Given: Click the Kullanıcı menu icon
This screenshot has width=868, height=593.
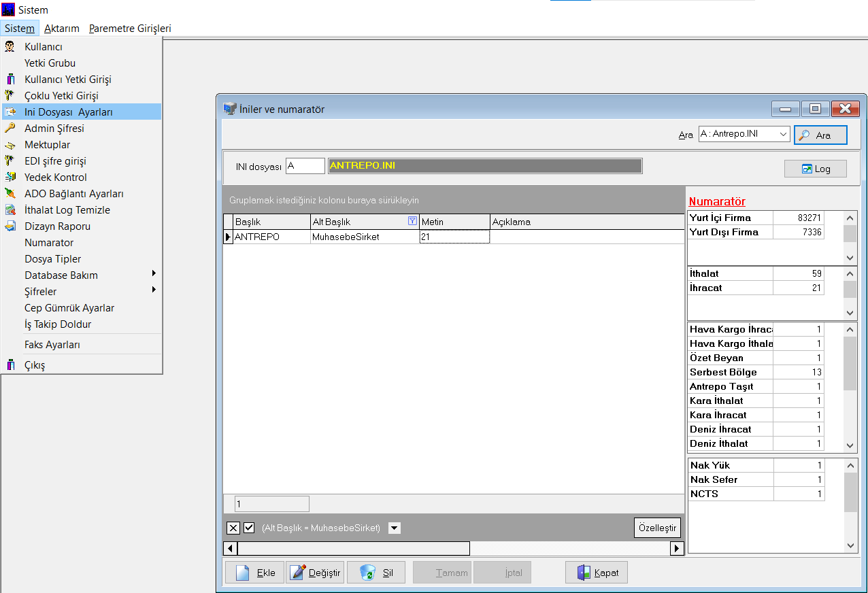Looking at the screenshot, I should tap(10, 47).
